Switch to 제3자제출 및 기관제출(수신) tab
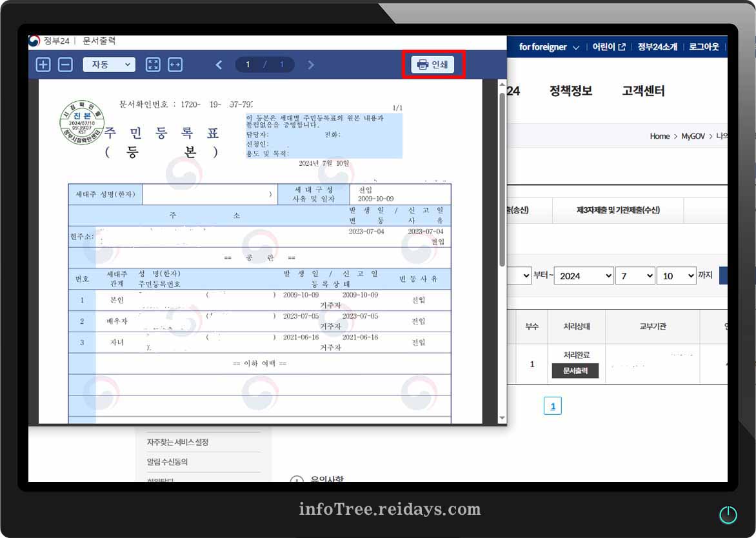 point(617,210)
